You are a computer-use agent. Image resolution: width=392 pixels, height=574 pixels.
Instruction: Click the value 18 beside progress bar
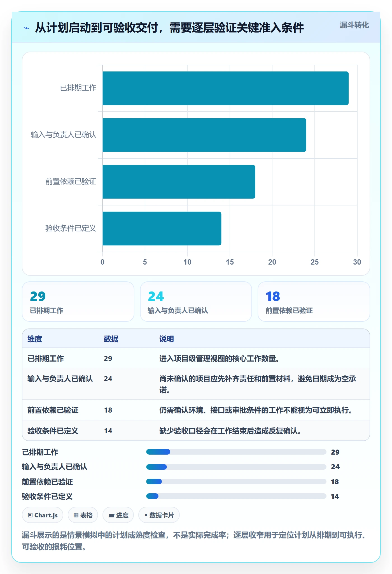(x=335, y=482)
